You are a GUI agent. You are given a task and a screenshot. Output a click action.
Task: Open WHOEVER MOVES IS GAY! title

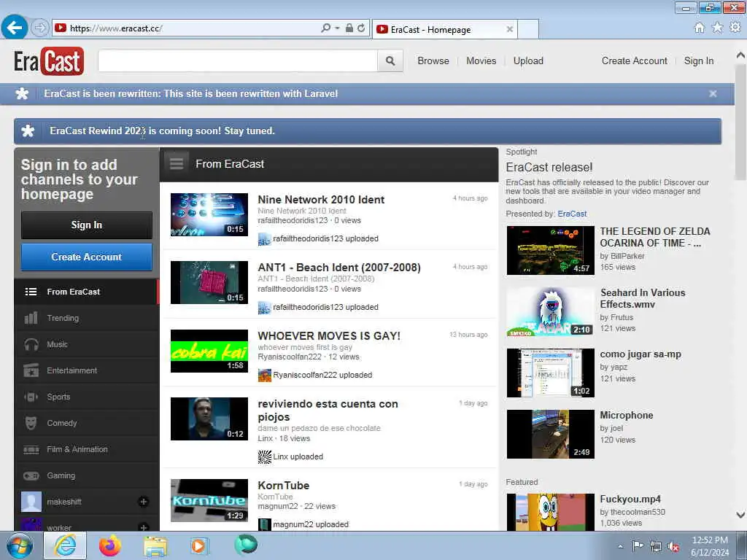coord(329,335)
